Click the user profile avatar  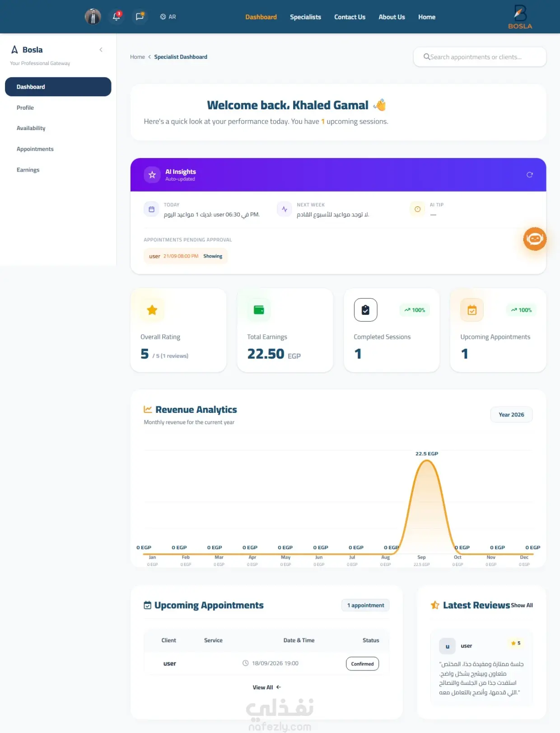tap(93, 17)
